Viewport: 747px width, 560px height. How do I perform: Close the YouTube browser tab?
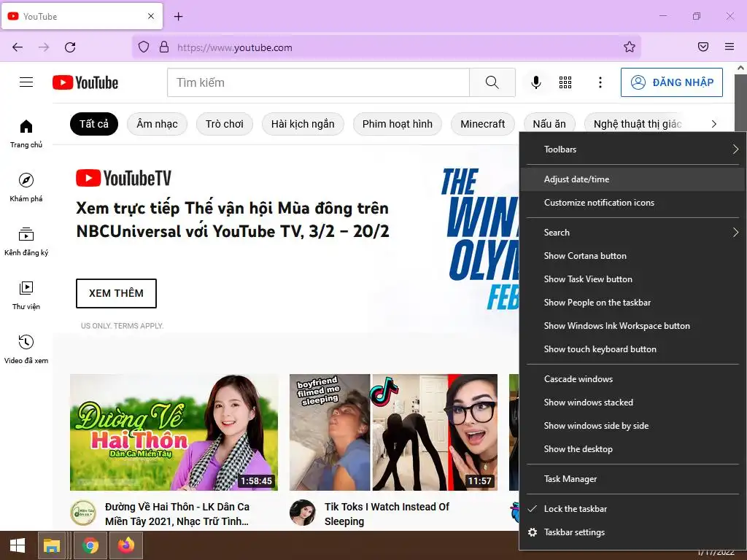pyautogui.click(x=151, y=16)
